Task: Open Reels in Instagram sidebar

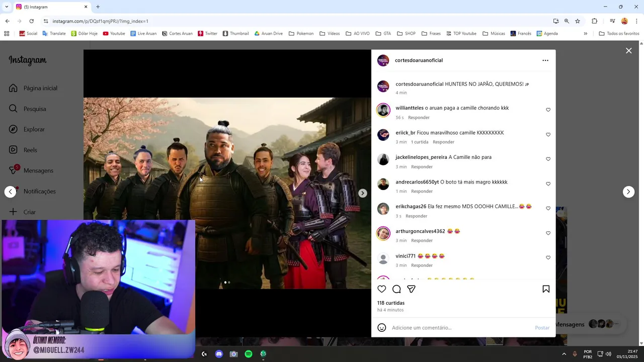Action: [23, 150]
